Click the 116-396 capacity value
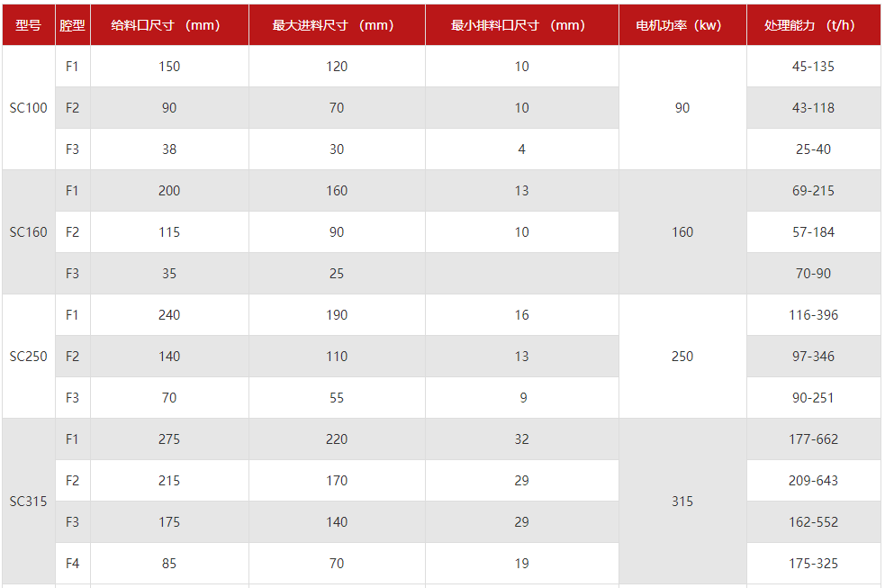 (x=814, y=315)
